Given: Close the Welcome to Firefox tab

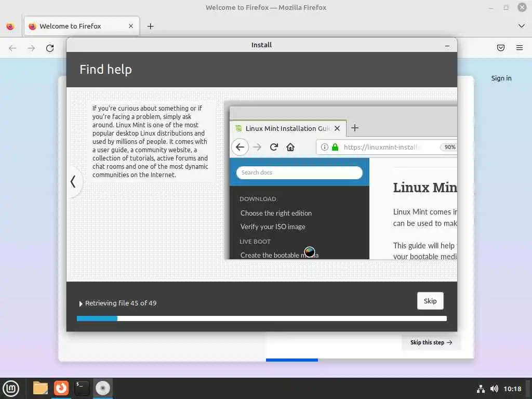Looking at the screenshot, I should point(130,26).
